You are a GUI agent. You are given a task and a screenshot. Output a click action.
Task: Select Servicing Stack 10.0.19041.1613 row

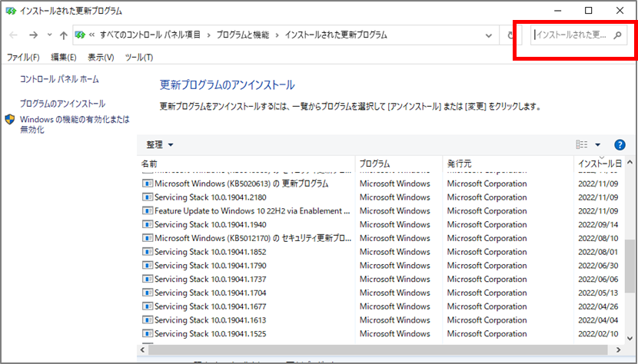tap(380, 320)
